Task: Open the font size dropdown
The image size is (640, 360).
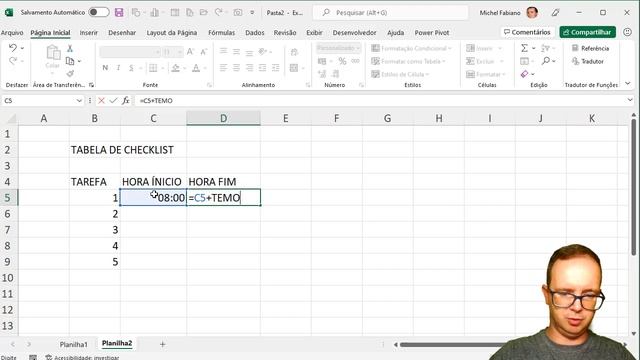Action: 180,52
